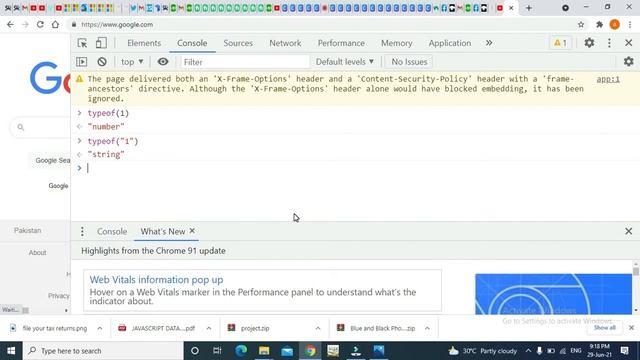Click the About link on Google page
The height and width of the screenshot is (360, 640).
click(x=37, y=253)
